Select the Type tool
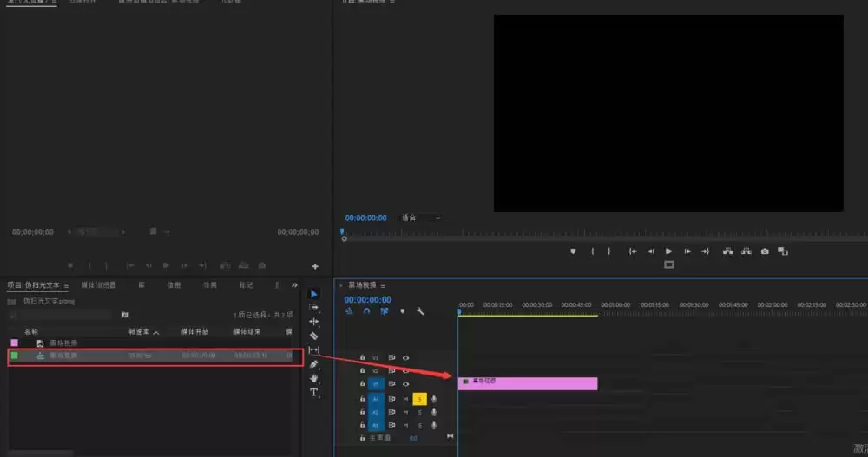868x457 pixels. click(314, 393)
